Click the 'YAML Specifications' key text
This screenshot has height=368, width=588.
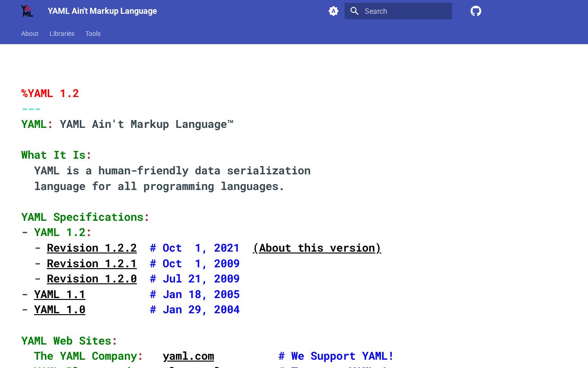pyautogui.click(x=82, y=217)
